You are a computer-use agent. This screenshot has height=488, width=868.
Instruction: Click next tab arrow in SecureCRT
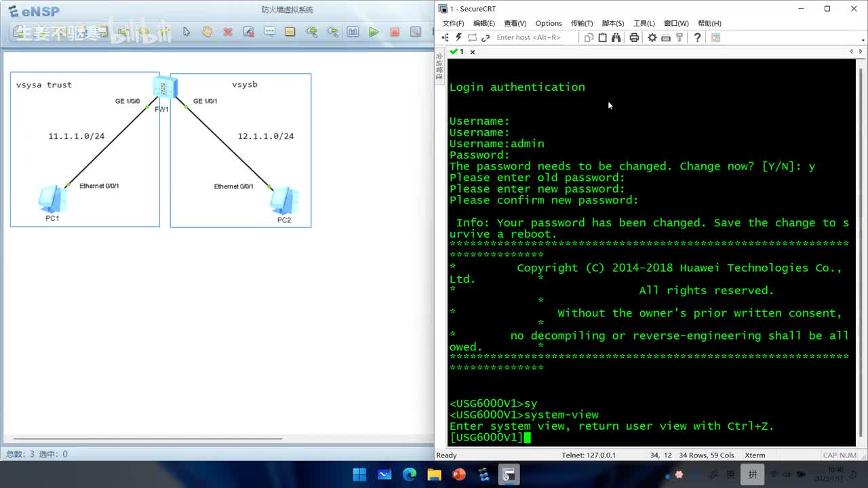click(x=861, y=52)
